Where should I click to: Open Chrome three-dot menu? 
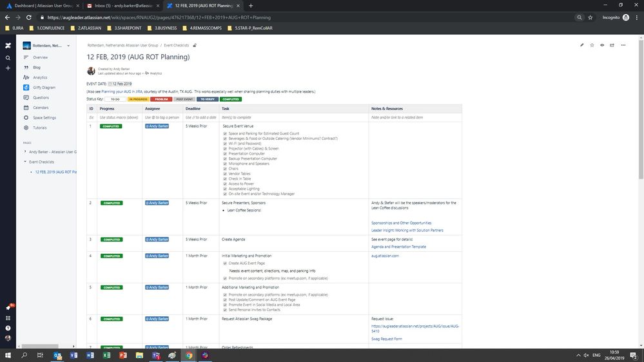(x=637, y=17)
